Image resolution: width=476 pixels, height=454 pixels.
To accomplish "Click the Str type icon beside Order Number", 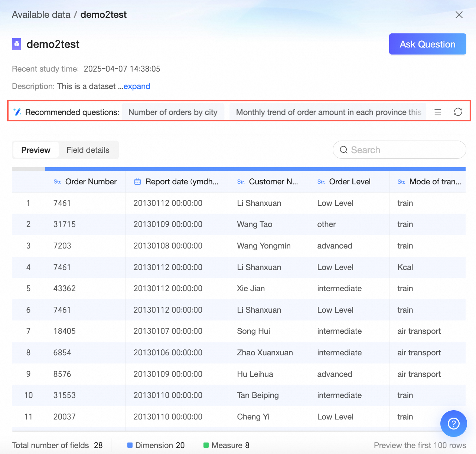I will pos(57,182).
